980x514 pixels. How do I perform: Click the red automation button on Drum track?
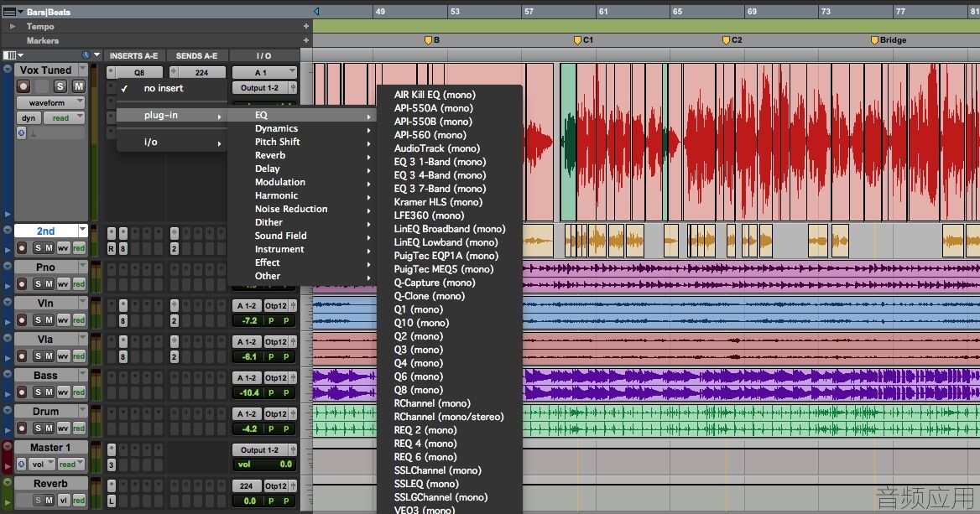79,428
